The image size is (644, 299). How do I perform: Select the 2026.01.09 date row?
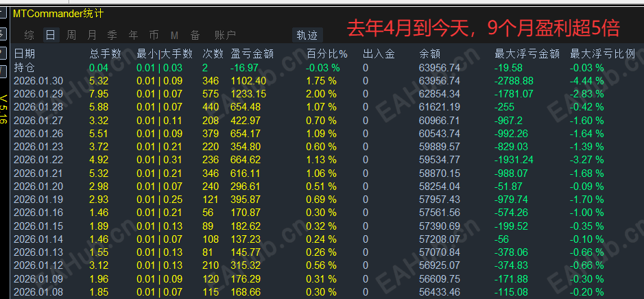[38, 279]
